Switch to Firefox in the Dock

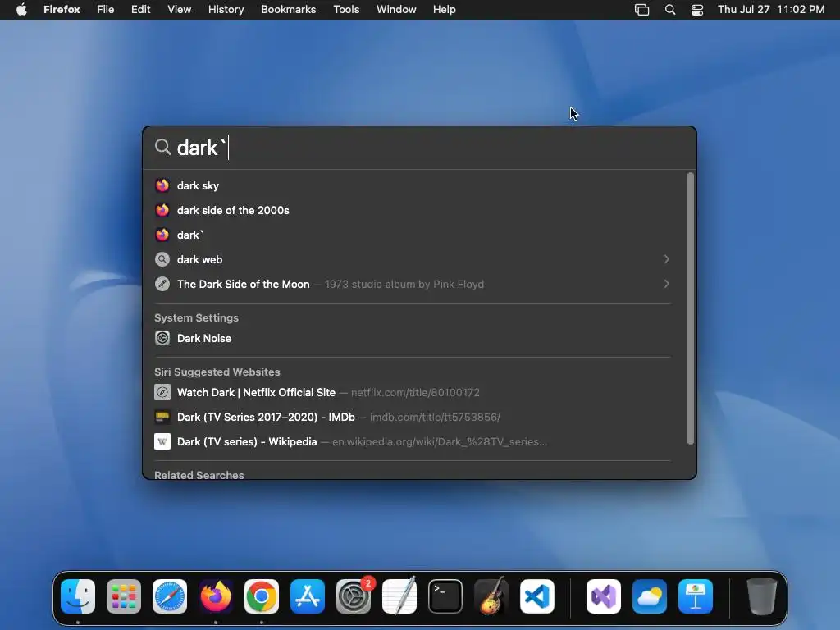tap(216, 596)
